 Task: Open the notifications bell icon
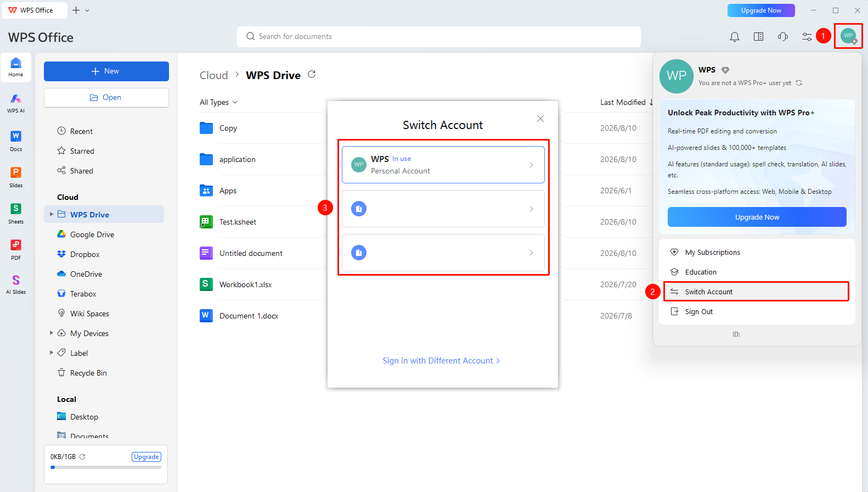(x=734, y=37)
